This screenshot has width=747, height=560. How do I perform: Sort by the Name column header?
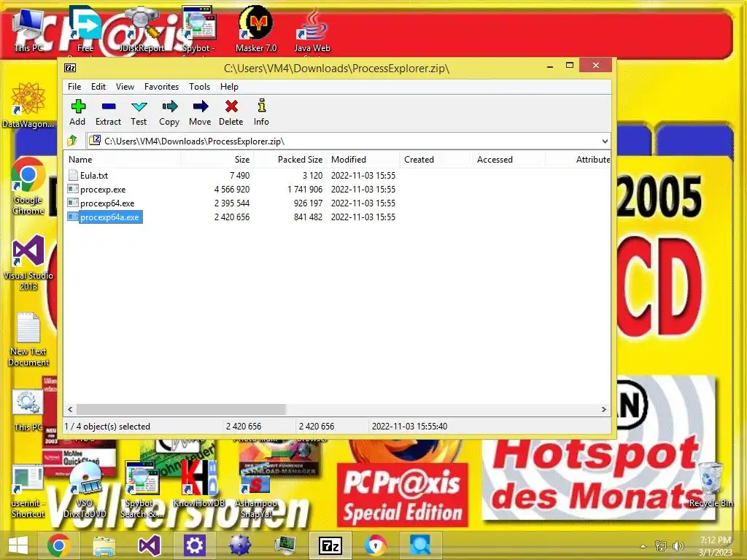122,160
